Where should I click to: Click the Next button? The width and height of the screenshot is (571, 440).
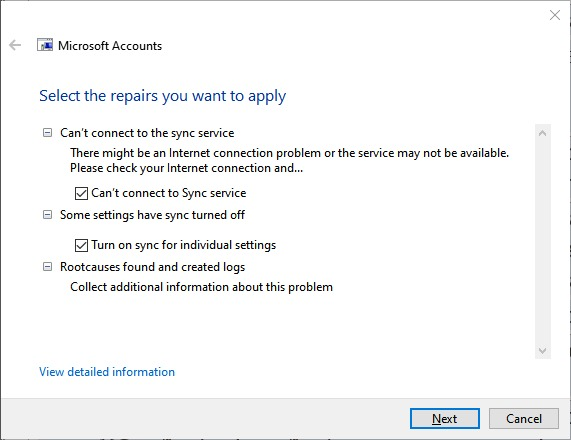(445, 419)
